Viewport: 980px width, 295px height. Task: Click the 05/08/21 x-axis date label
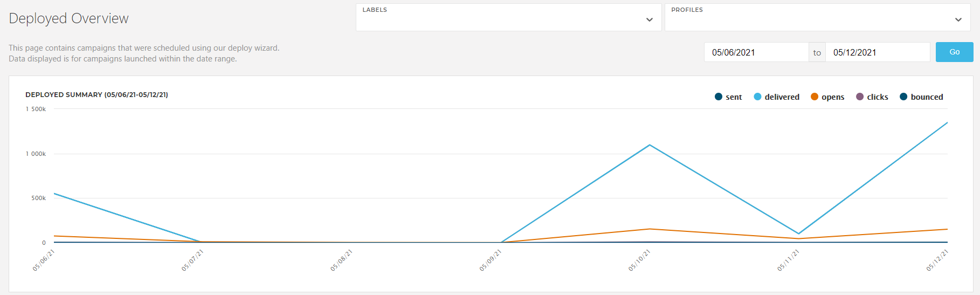342,260
